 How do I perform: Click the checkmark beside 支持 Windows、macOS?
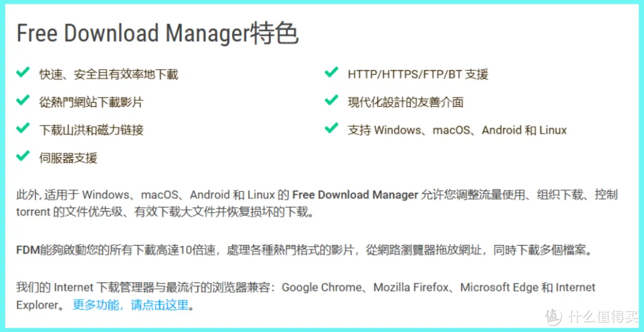(330, 129)
